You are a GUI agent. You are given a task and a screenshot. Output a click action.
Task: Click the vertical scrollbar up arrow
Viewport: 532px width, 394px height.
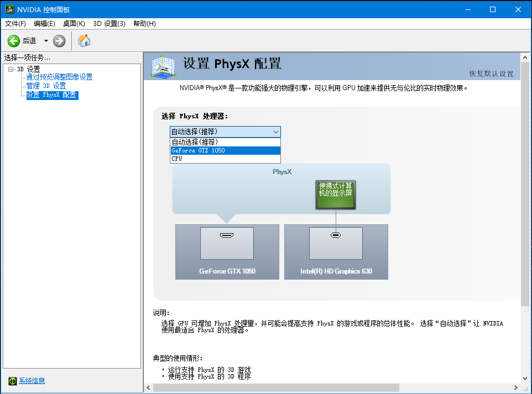pos(525,57)
